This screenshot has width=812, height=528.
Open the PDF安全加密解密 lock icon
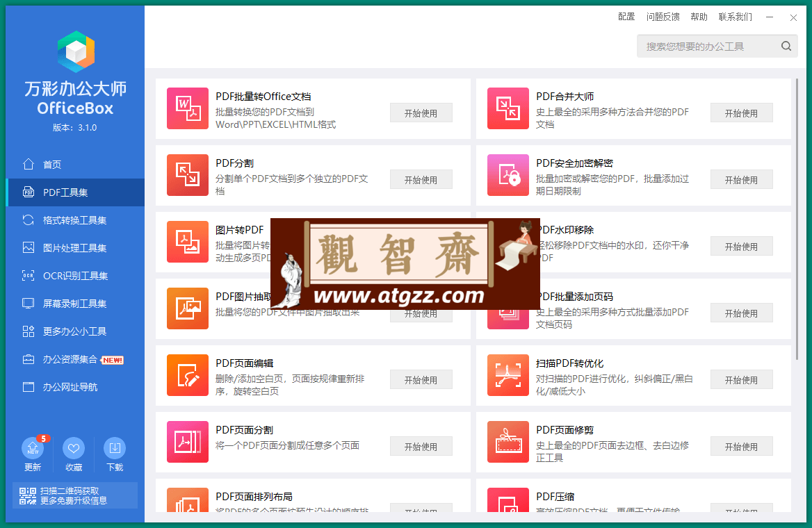(508, 175)
